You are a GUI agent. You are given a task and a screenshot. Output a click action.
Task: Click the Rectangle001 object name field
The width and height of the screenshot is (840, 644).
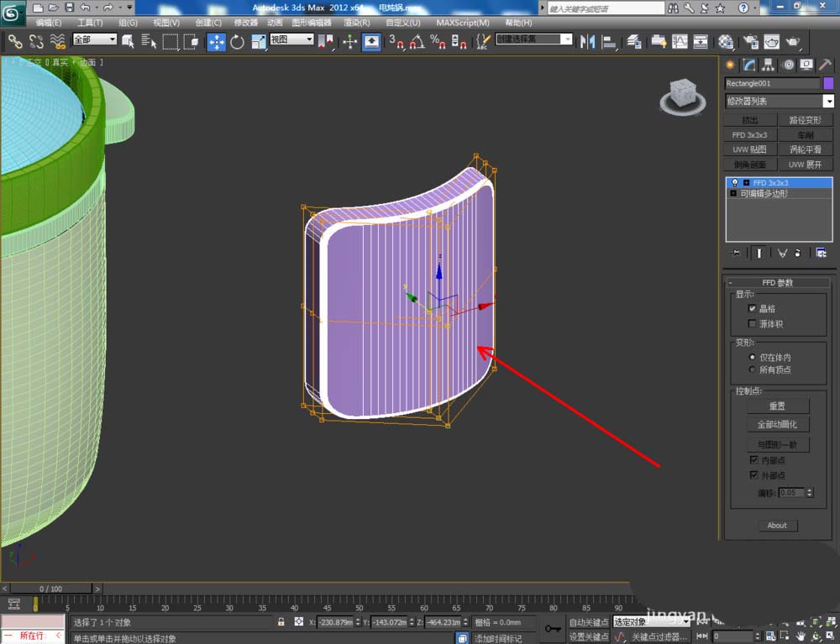(771, 83)
